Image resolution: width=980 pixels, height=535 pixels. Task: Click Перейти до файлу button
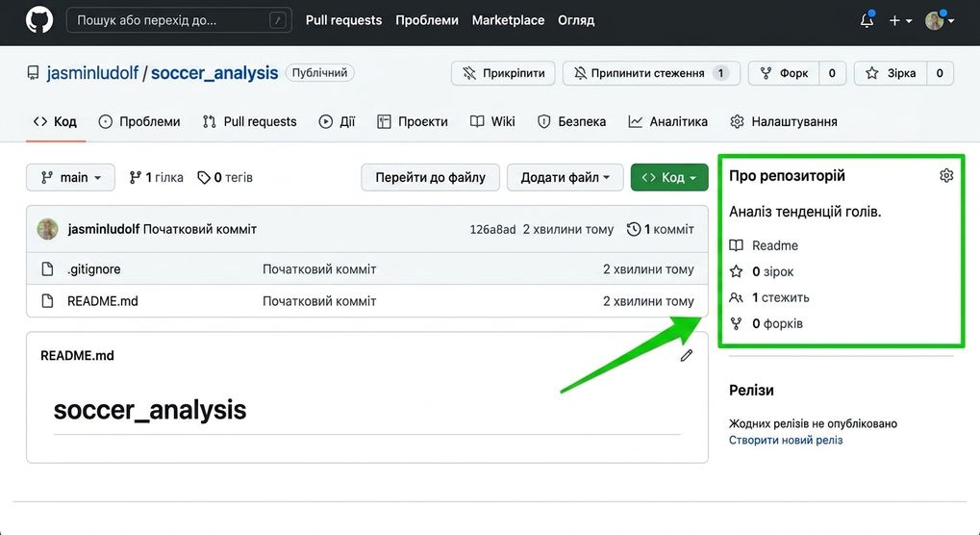click(x=431, y=177)
